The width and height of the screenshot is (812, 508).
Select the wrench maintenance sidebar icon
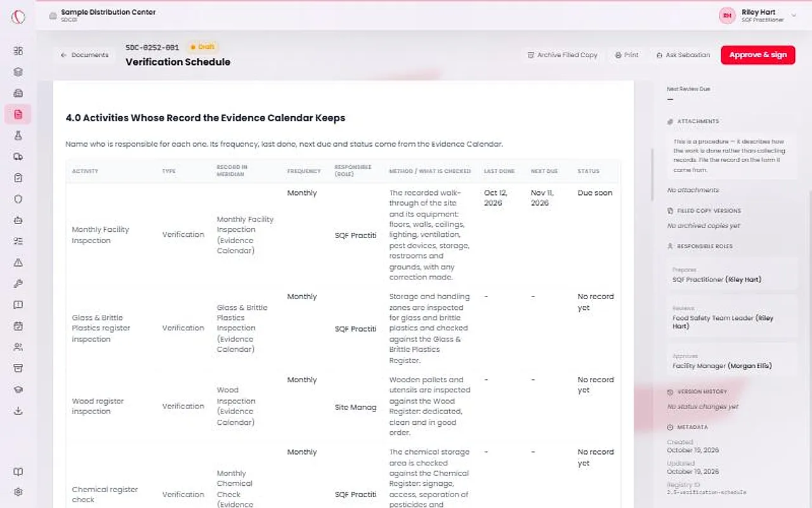18,284
